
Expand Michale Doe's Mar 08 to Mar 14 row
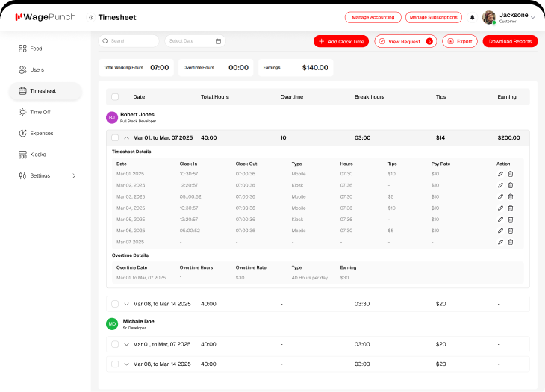[126, 364]
